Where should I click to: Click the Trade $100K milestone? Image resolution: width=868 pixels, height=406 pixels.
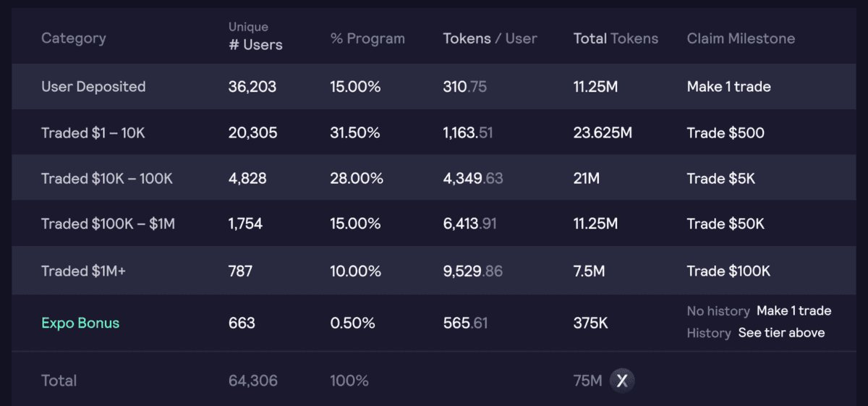pos(728,271)
